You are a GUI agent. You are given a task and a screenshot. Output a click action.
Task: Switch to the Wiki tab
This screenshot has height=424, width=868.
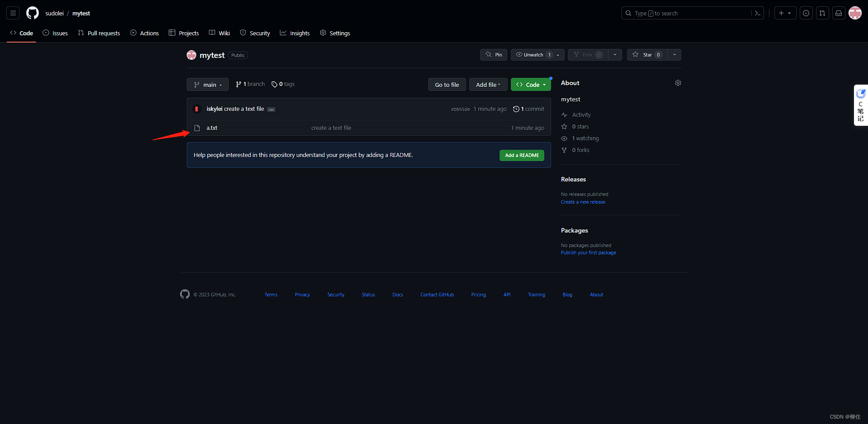(219, 33)
